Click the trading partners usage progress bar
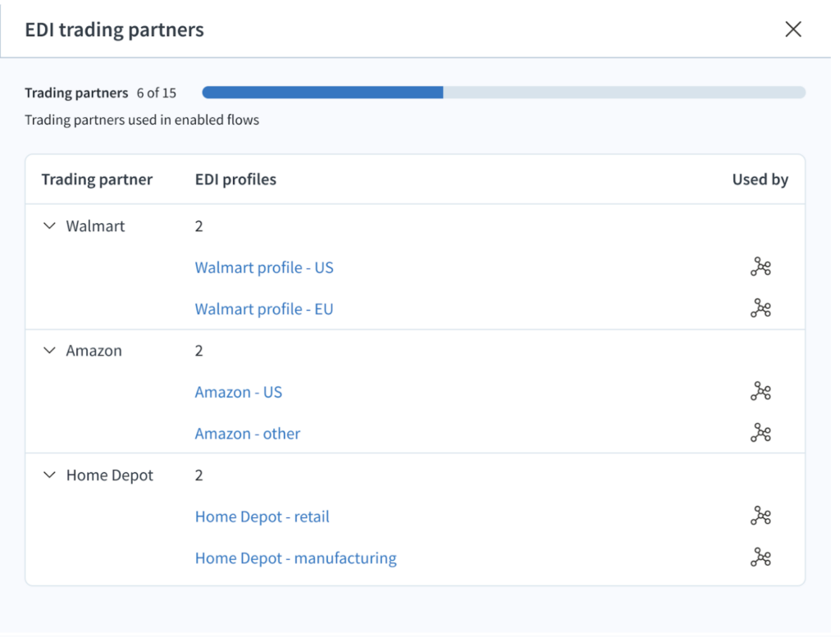The height and width of the screenshot is (637, 840). (503, 93)
